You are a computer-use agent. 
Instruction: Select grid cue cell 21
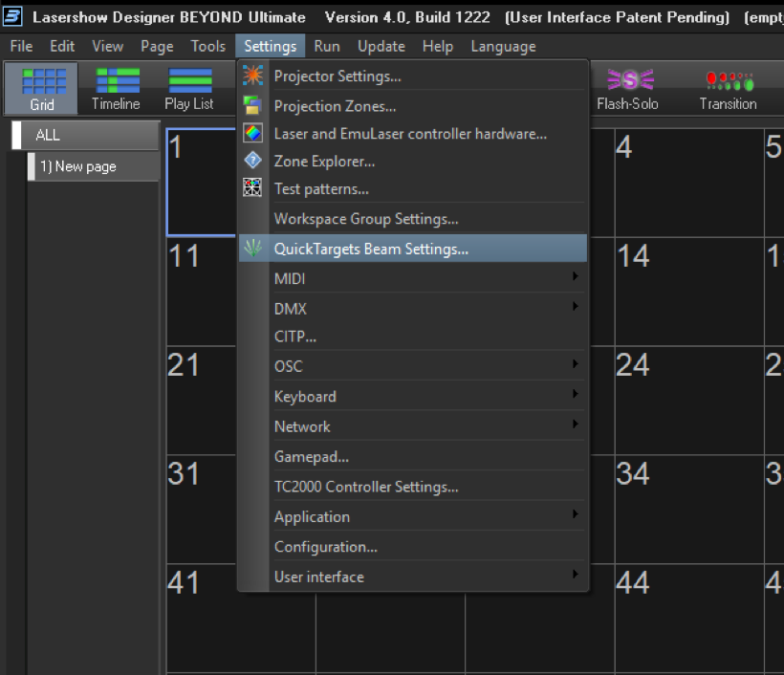point(202,400)
